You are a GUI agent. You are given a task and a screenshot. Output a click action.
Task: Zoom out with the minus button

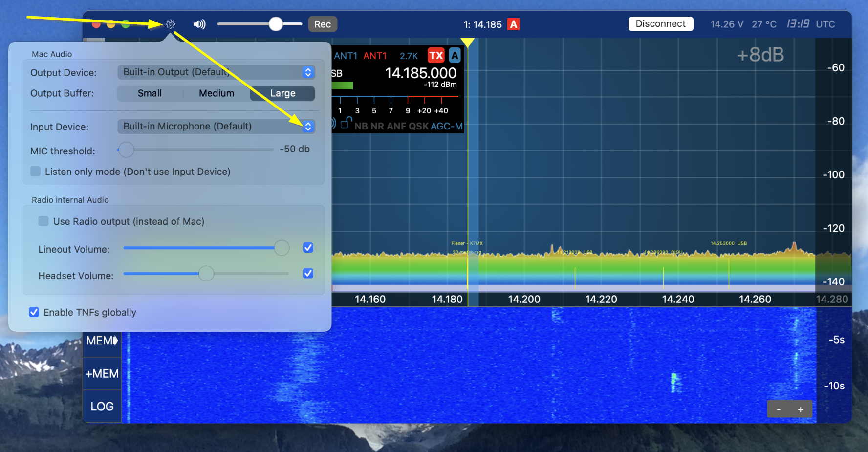click(779, 409)
